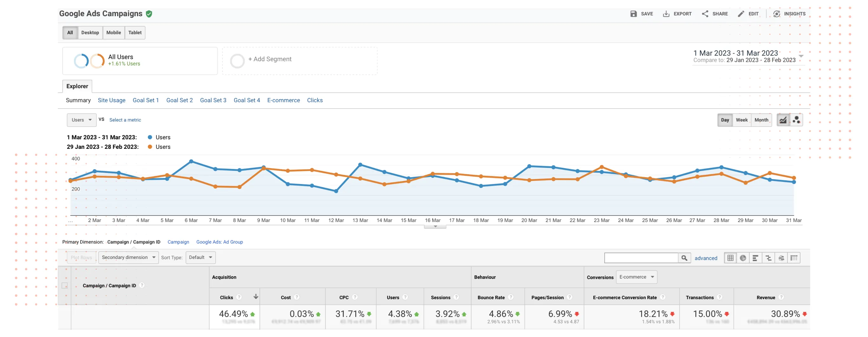Open the All Users segment card

[140, 61]
